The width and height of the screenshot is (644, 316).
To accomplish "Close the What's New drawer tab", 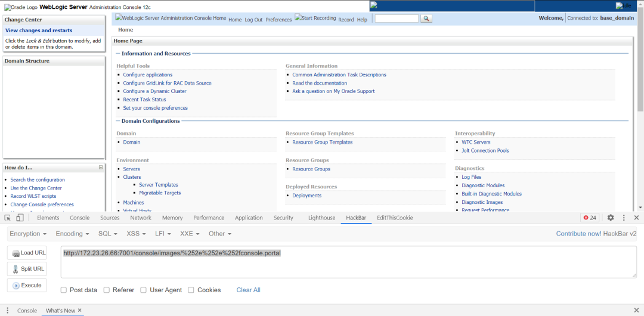I will tap(80, 310).
